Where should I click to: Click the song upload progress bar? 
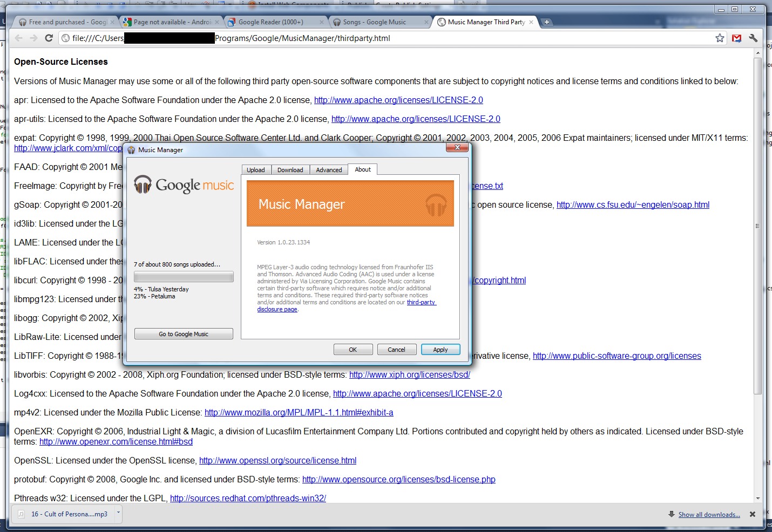(x=184, y=277)
